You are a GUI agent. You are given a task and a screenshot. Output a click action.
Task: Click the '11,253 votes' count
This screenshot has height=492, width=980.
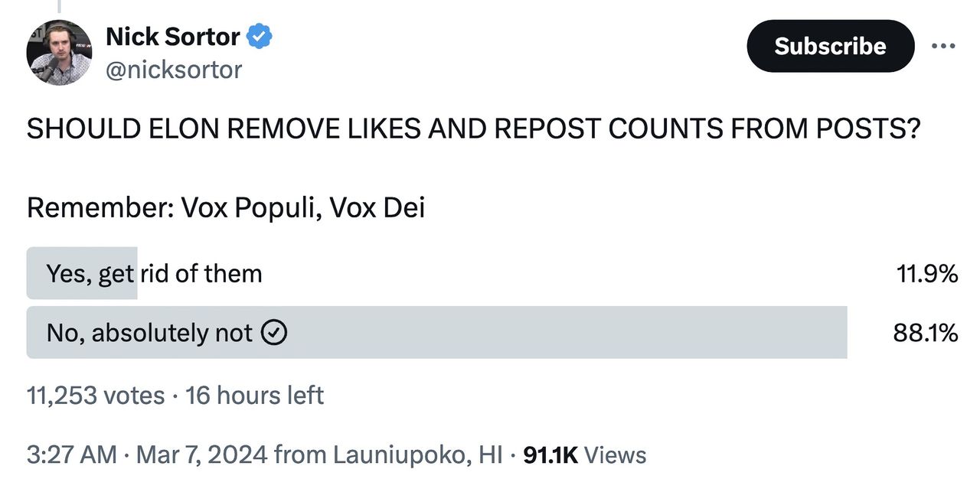click(96, 396)
